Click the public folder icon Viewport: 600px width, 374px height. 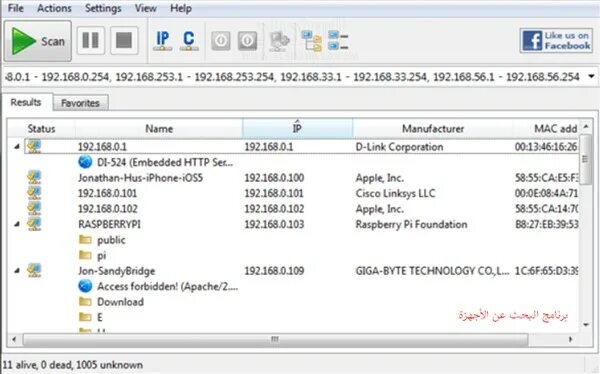(85, 240)
